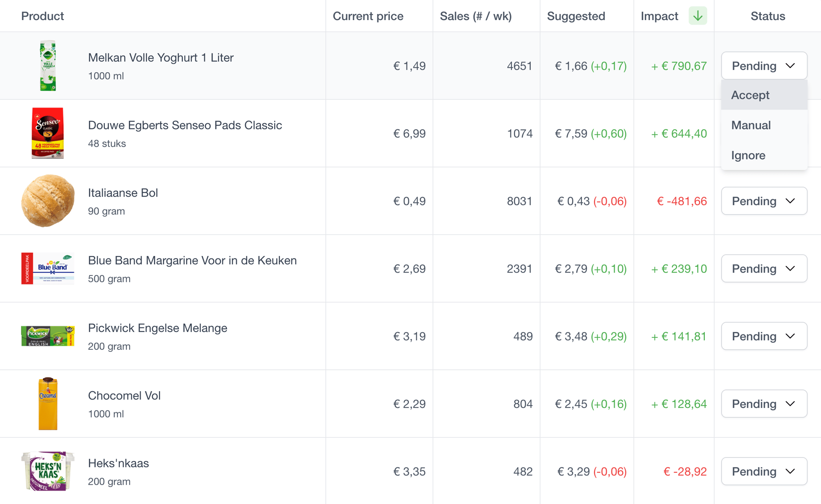821x504 pixels.
Task: Click the current price € 1,49
Action: tap(409, 66)
